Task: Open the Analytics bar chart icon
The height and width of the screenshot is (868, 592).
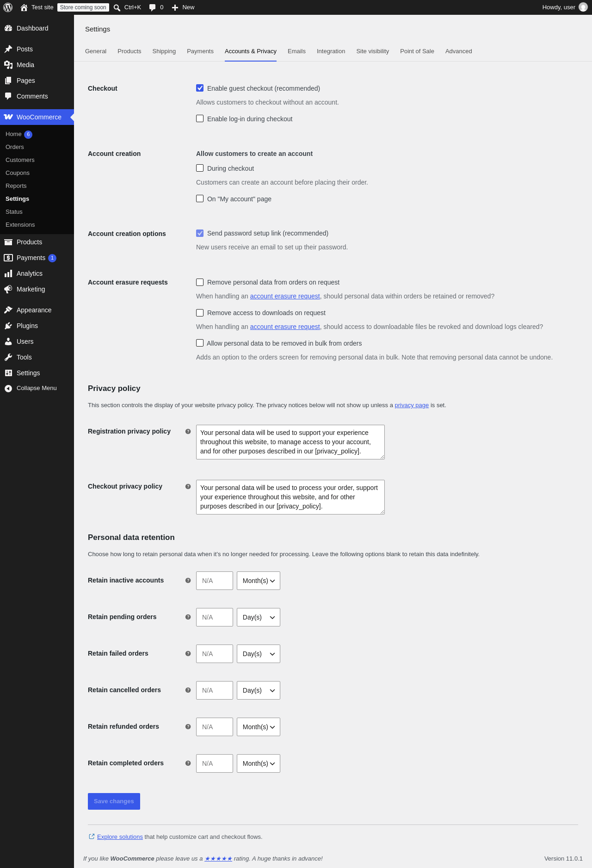Action: [8, 273]
